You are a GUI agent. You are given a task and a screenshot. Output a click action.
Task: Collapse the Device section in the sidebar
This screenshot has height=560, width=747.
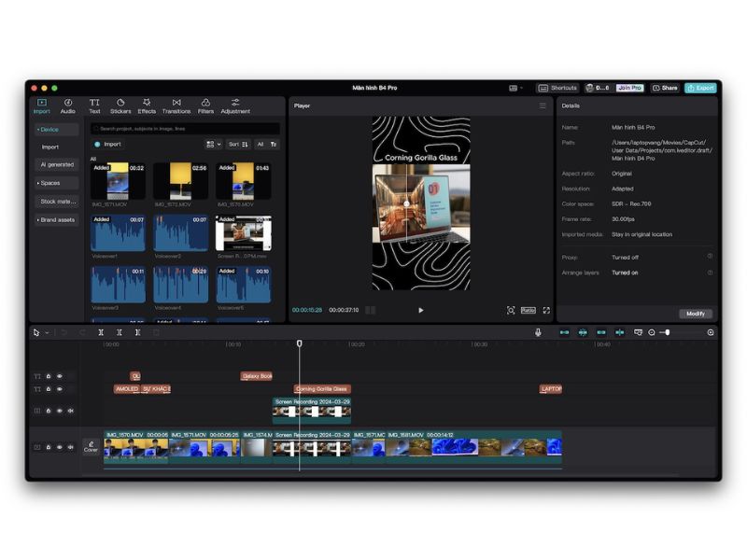[57, 130]
